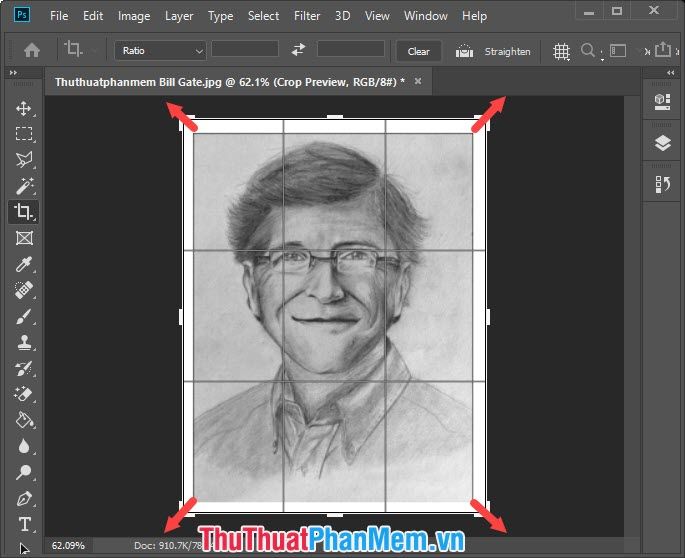Click the left middle crop handle
This screenshot has height=558, width=685.
(x=181, y=316)
